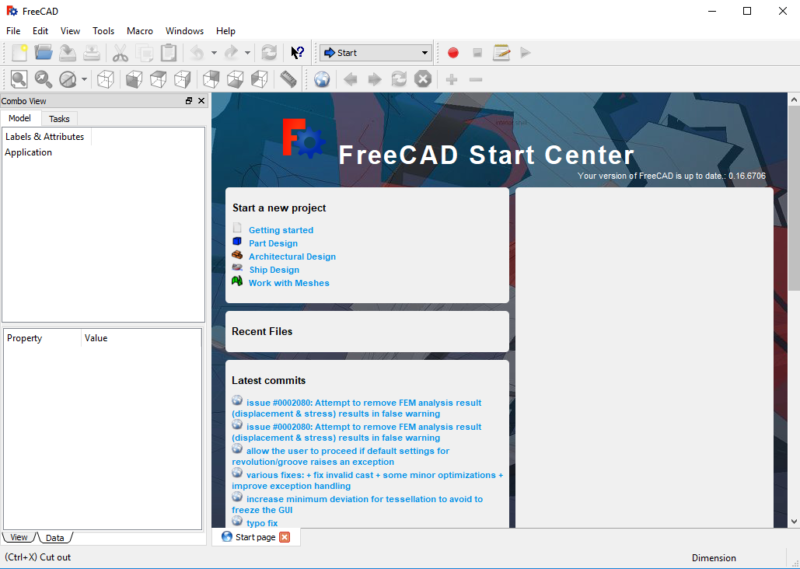The height and width of the screenshot is (569, 800).
Task: Click the Refresh icon in top toolbar
Action: pyautogui.click(x=269, y=53)
